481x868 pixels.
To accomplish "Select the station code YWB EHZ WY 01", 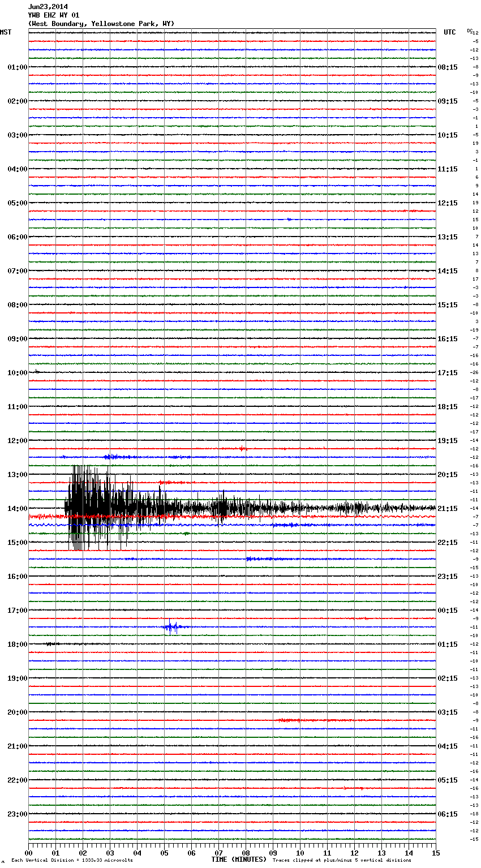I will coord(54,15).
